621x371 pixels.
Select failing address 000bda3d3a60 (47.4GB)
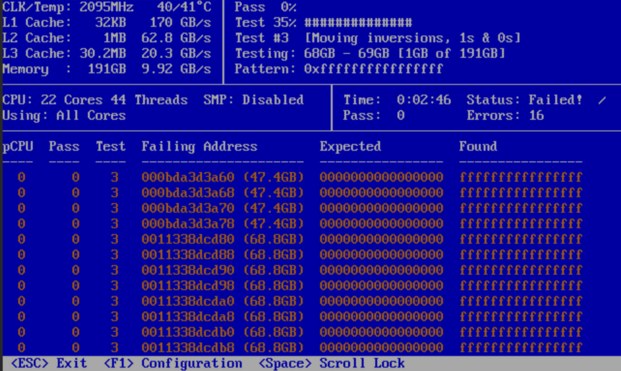[223, 177]
